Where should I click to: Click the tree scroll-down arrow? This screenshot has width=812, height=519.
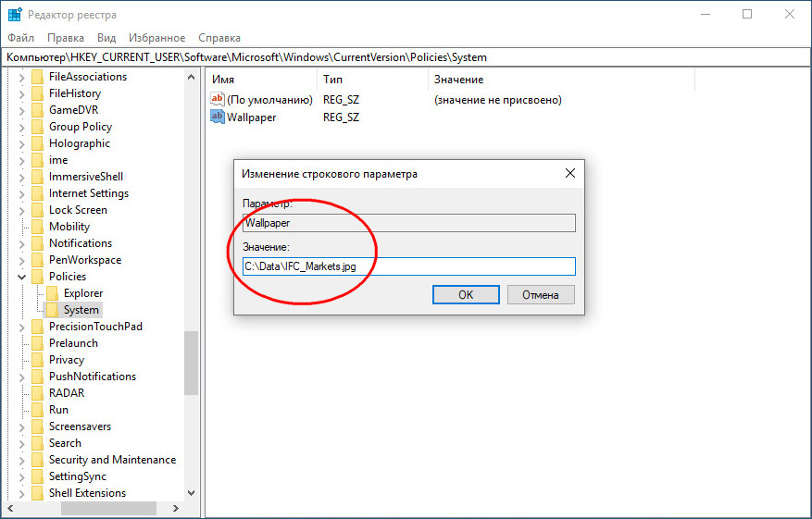pos(191,492)
